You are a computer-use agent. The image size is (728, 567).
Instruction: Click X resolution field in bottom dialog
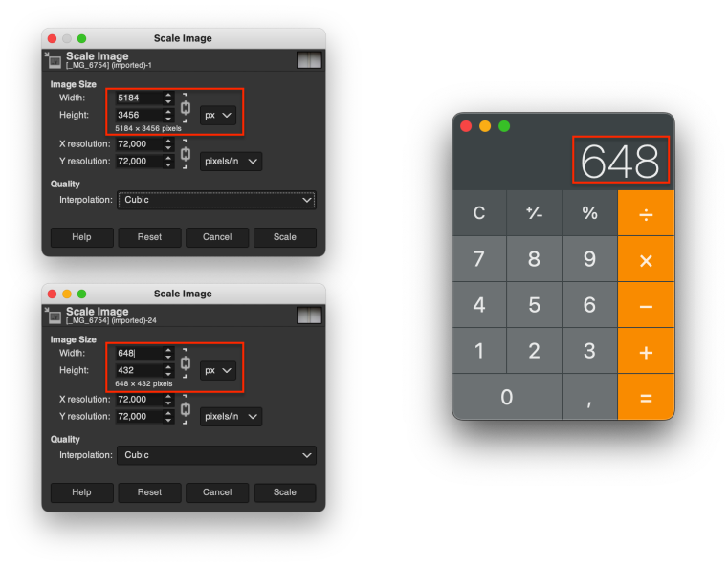pos(139,400)
